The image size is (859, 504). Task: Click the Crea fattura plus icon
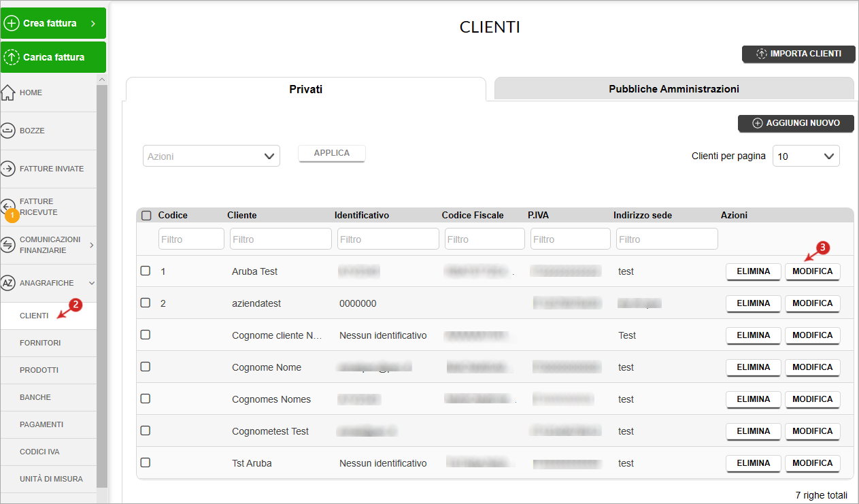coord(12,23)
